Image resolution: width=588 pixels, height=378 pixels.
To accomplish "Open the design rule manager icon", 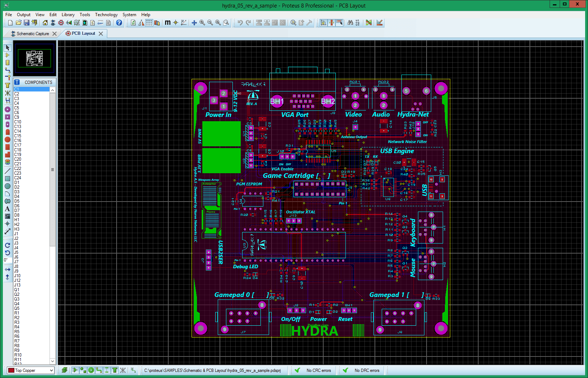I will tap(380, 23).
